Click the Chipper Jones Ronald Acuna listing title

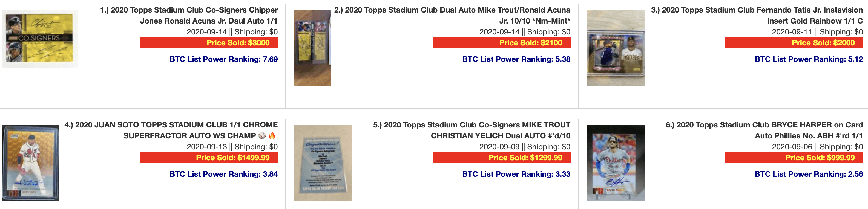(x=189, y=16)
